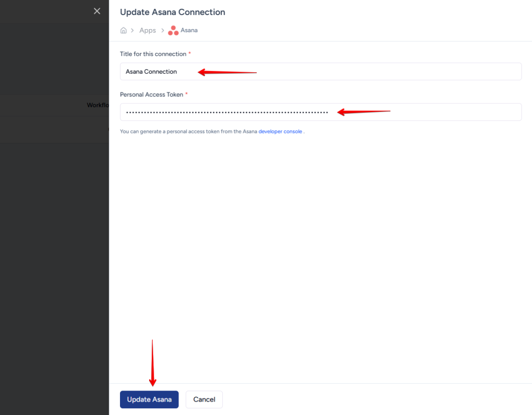
Task: Click the 'Asana Connection' text inside title field
Action: tap(151, 72)
